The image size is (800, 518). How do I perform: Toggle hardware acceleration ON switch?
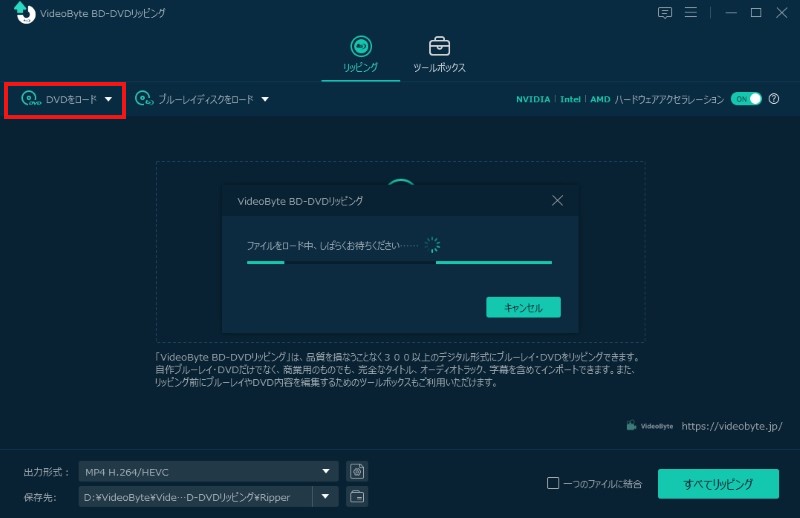tap(745, 99)
